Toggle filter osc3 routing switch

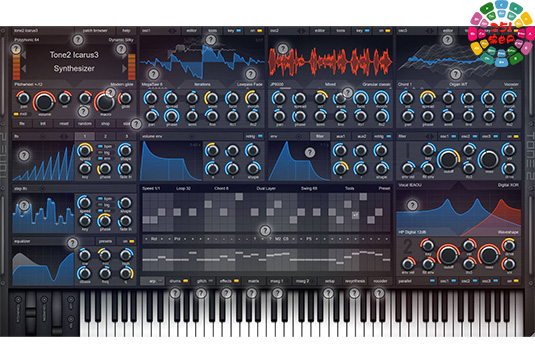[x=495, y=136]
